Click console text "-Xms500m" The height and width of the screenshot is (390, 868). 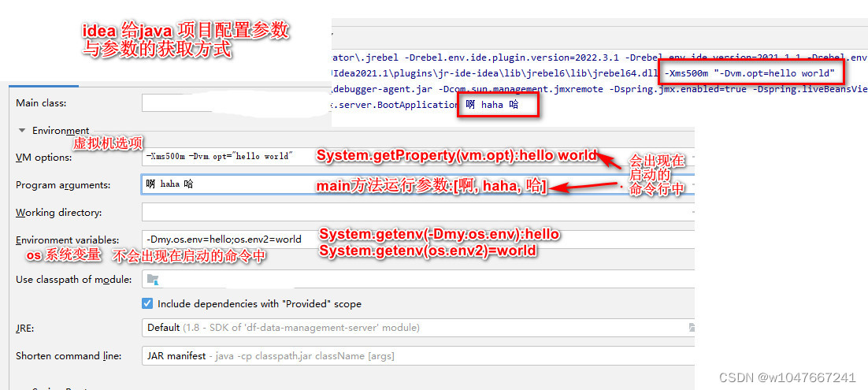point(687,73)
